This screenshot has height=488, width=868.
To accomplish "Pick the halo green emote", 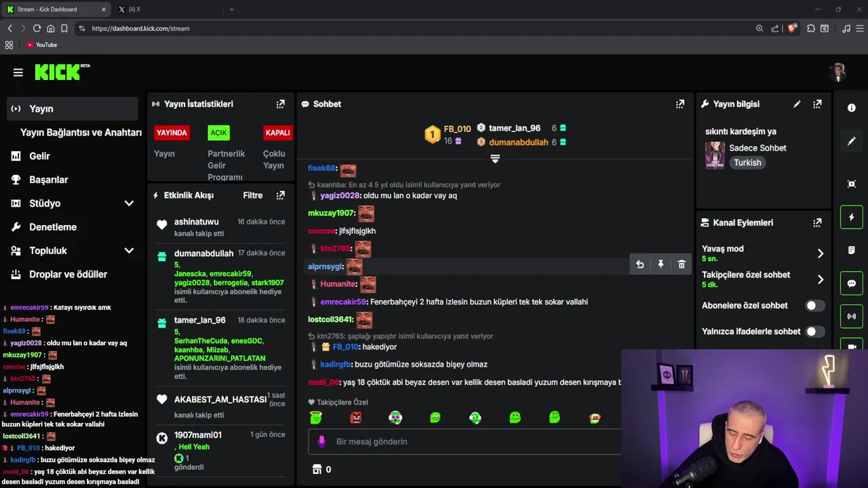I will (315, 418).
